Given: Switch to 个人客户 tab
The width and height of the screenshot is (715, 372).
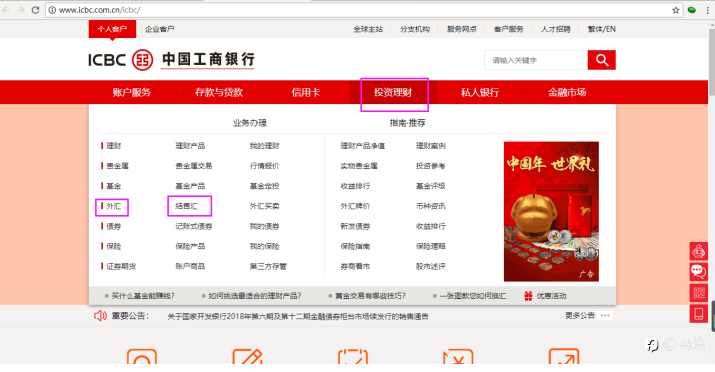Looking at the screenshot, I should (x=112, y=29).
